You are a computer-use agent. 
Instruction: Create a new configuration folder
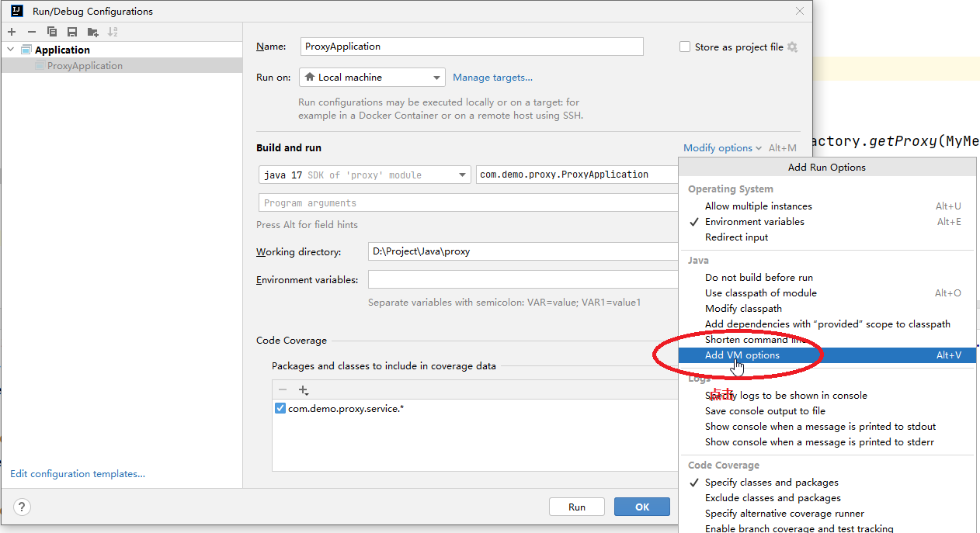click(x=93, y=32)
